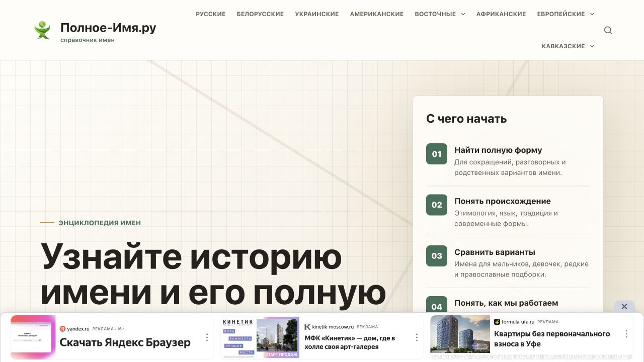The image size is (644, 362).
Task: Open the Американские names menu item
Action: [377, 14]
